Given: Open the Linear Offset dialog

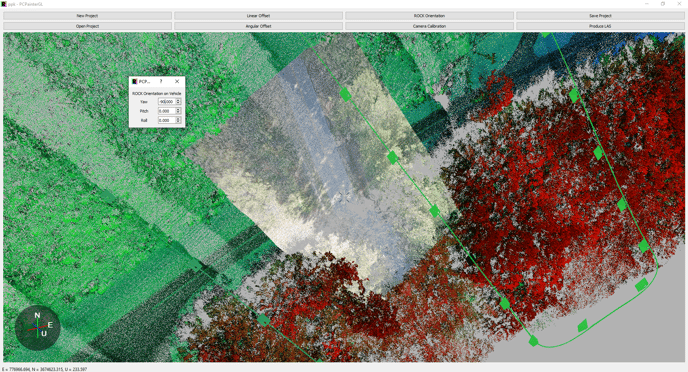Looking at the screenshot, I should pyautogui.click(x=258, y=16).
